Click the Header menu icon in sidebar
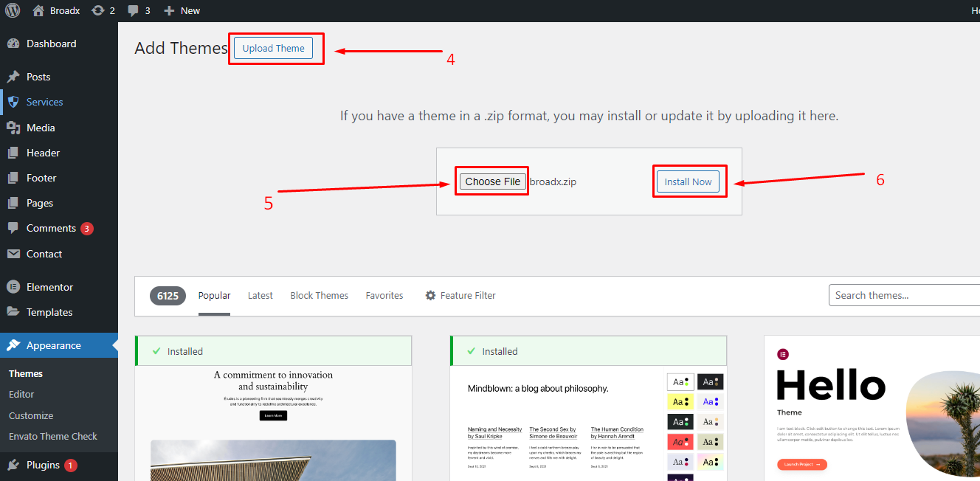This screenshot has width=980, height=481. click(x=13, y=153)
